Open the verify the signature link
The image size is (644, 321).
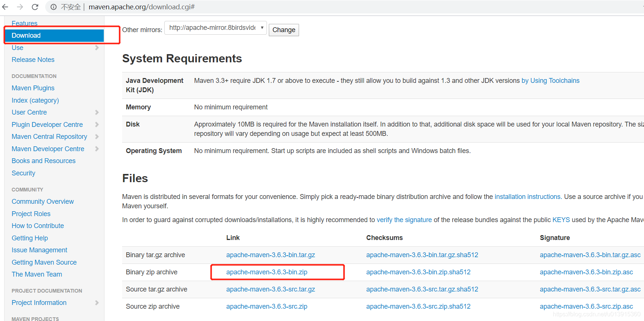point(404,220)
